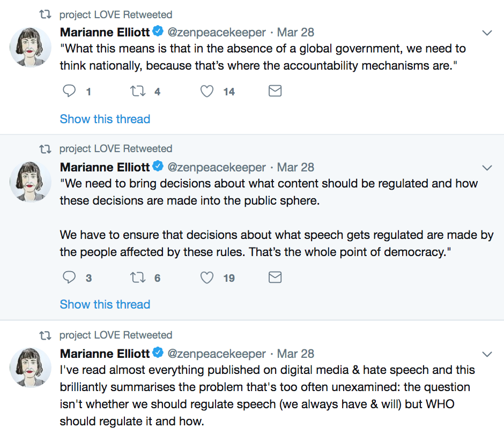Expand the menu chevron on second tweet
Viewport: 504px width, 435px height.
(x=487, y=168)
